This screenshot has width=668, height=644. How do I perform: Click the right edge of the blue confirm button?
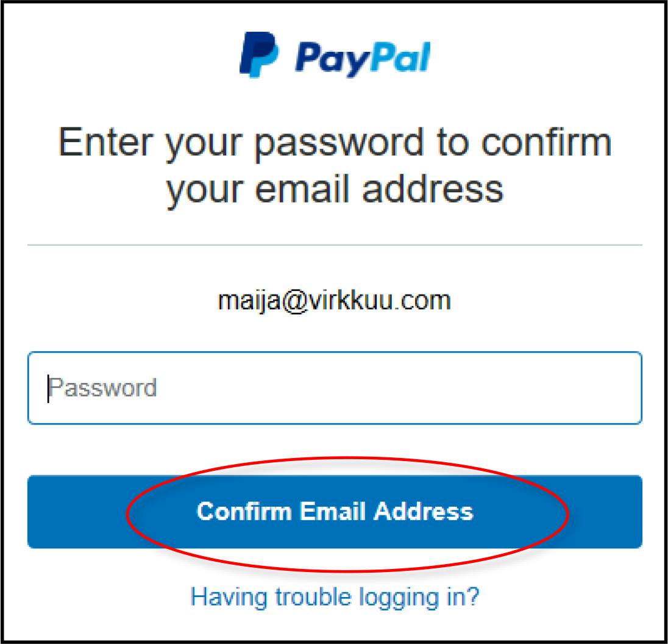click(631, 512)
